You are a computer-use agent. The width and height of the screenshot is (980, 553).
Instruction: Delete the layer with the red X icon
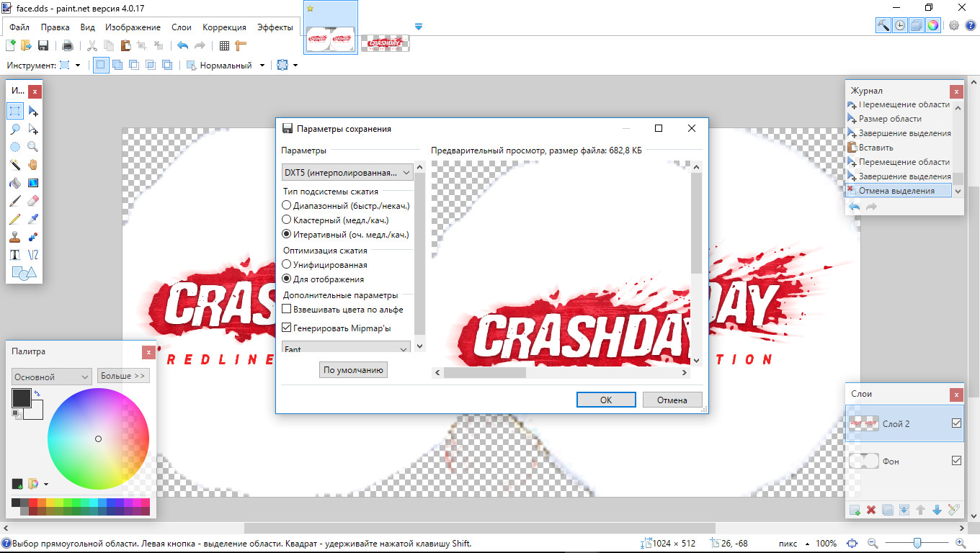[871, 510]
